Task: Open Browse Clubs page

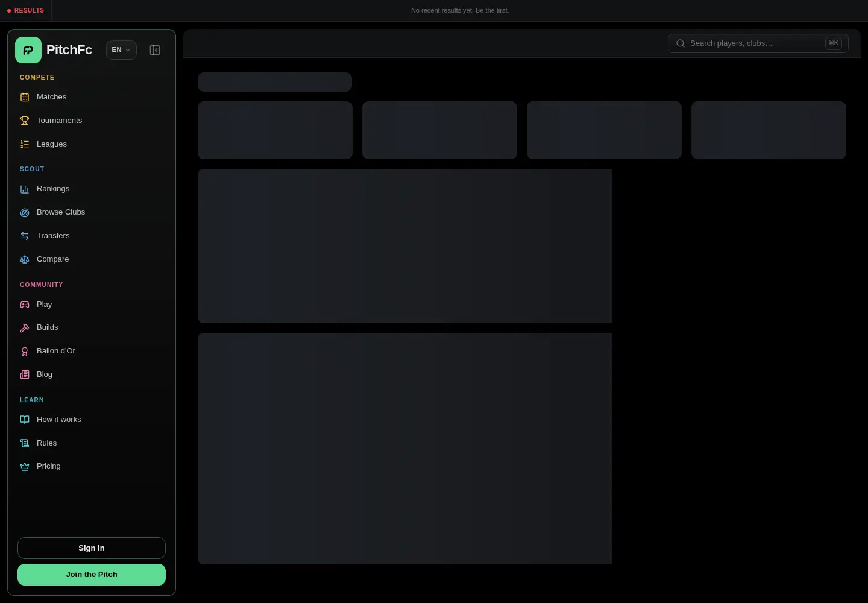Action: pyautogui.click(x=92, y=212)
